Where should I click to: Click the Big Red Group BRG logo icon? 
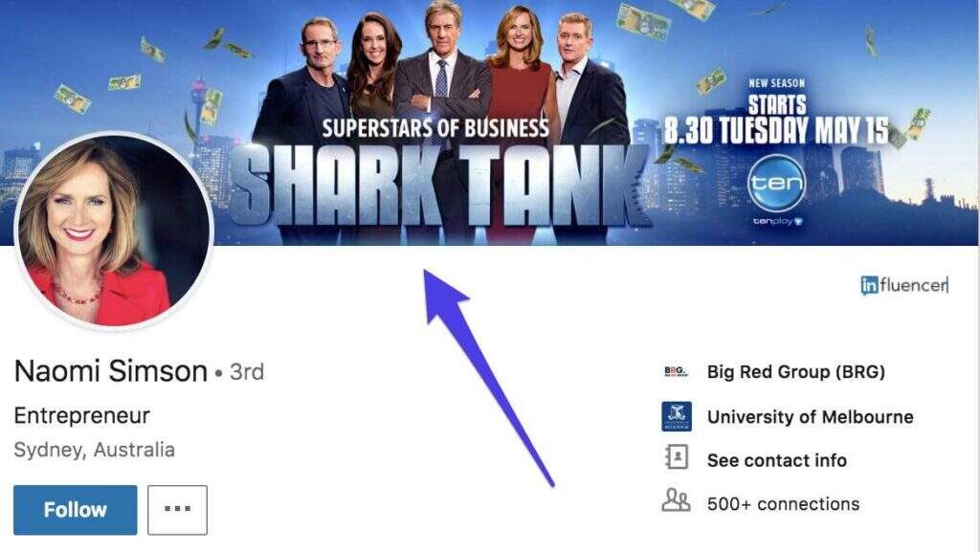pyautogui.click(x=676, y=372)
